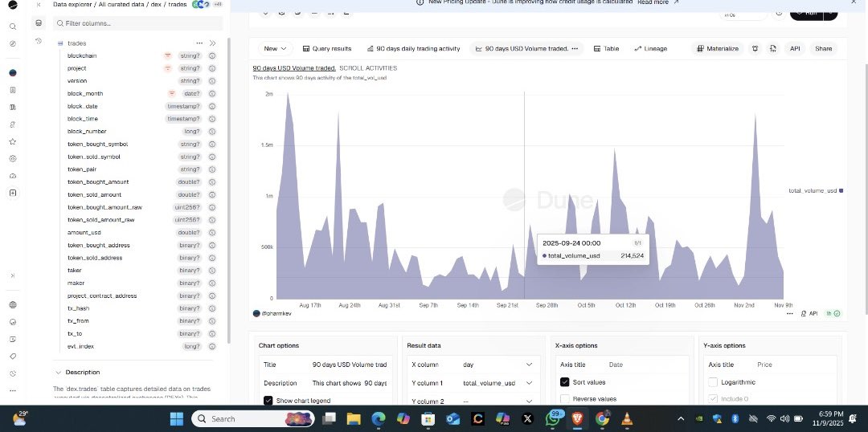This screenshot has width=868, height=432.
Task: Click the filter icon on blockchain row
Action: click(x=168, y=56)
